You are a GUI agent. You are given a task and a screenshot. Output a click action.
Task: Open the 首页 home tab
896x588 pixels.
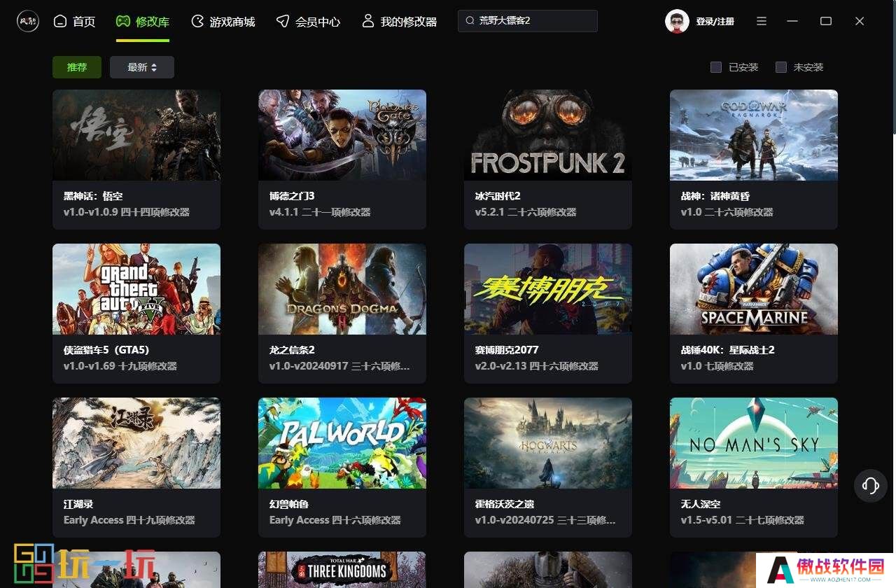click(x=74, y=21)
